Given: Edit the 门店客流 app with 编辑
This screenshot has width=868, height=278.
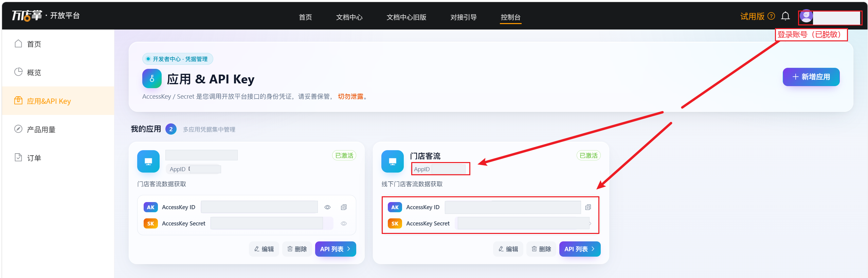Looking at the screenshot, I should tap(508, 249).
